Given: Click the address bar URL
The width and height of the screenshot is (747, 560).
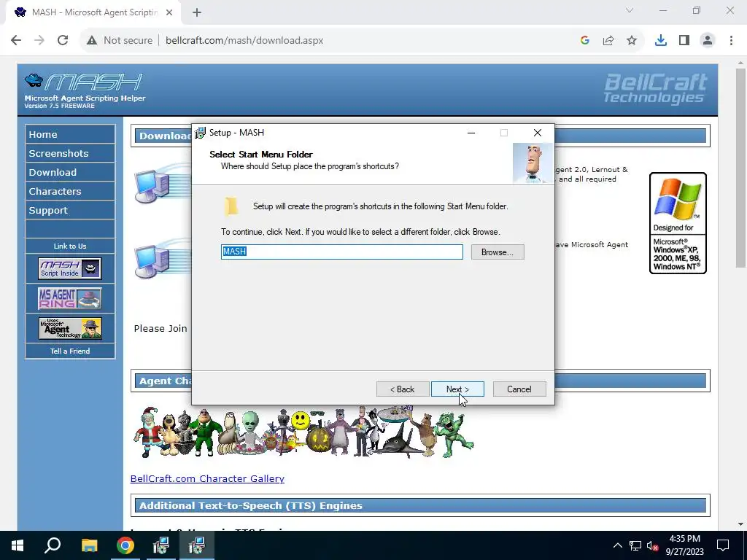Looking at the screenshot, I should point(244,41).
